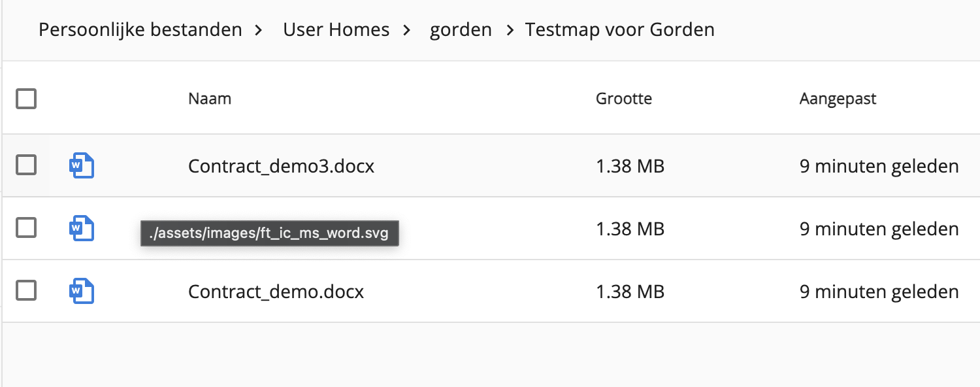Click the chevron after gorden

click(x=510, y=30)
